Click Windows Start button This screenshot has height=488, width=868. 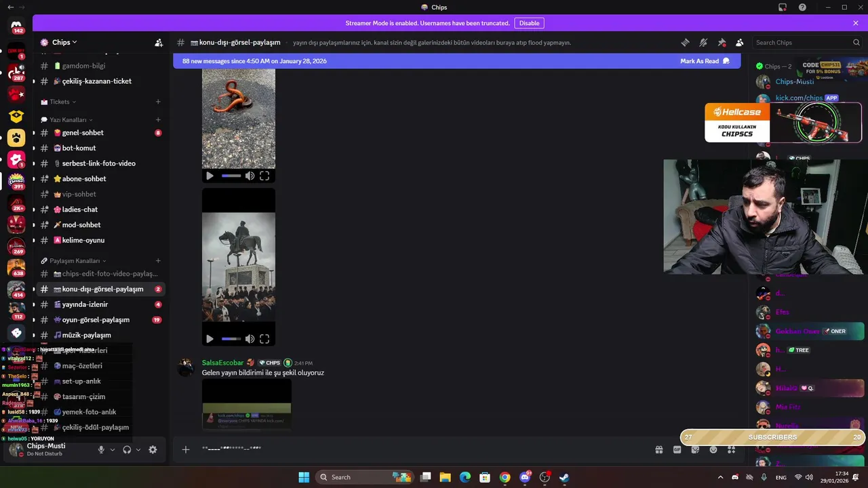[304, 477]
